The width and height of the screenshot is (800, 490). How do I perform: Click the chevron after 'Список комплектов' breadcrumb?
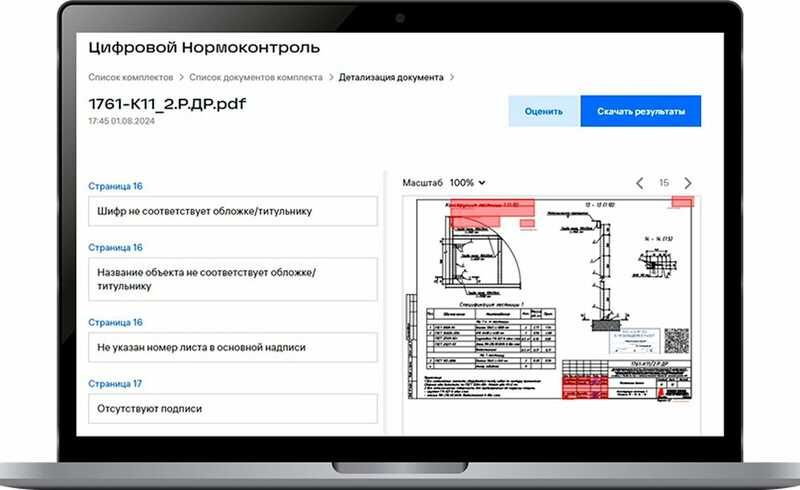click(181, 77)
